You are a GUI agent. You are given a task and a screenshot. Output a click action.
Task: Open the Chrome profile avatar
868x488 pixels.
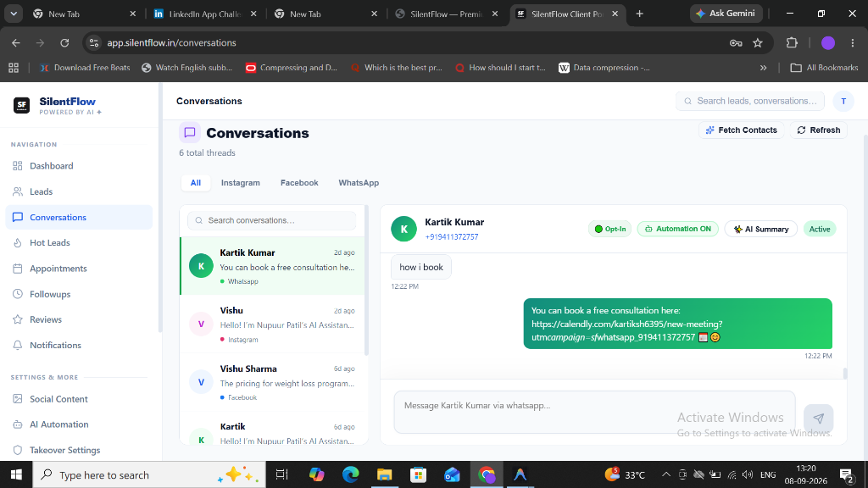[x=828, y=42]
